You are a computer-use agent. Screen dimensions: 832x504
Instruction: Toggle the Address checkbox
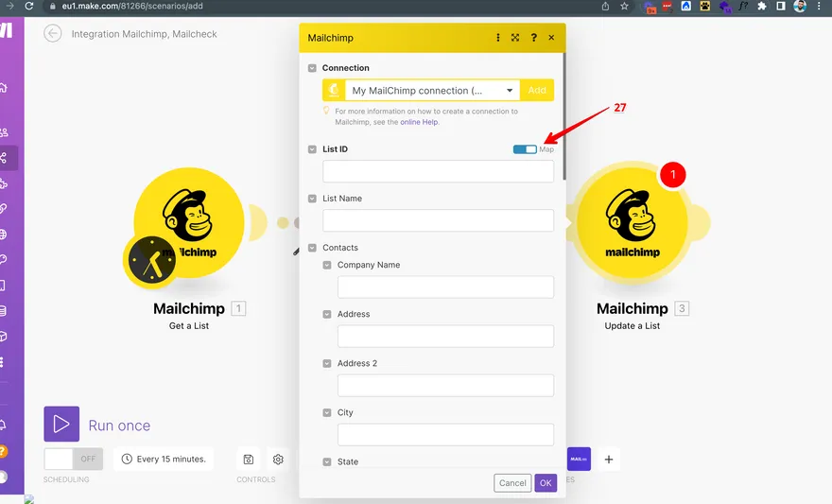[327, 314]
